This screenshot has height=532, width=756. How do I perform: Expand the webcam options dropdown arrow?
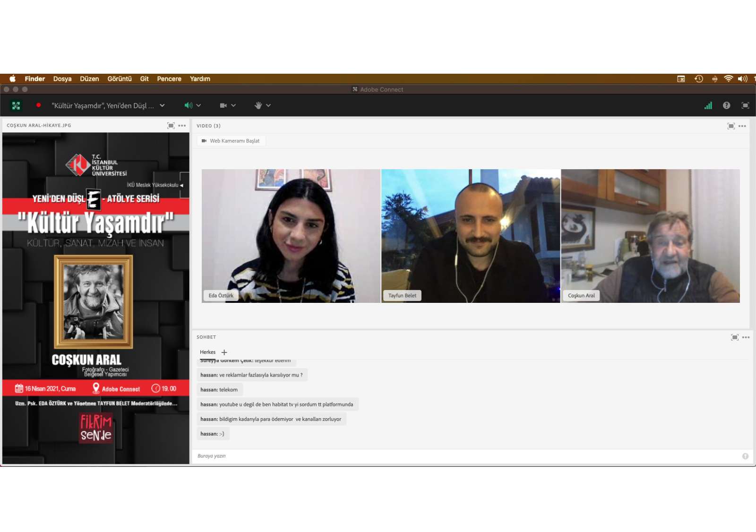tap(233, 105)
